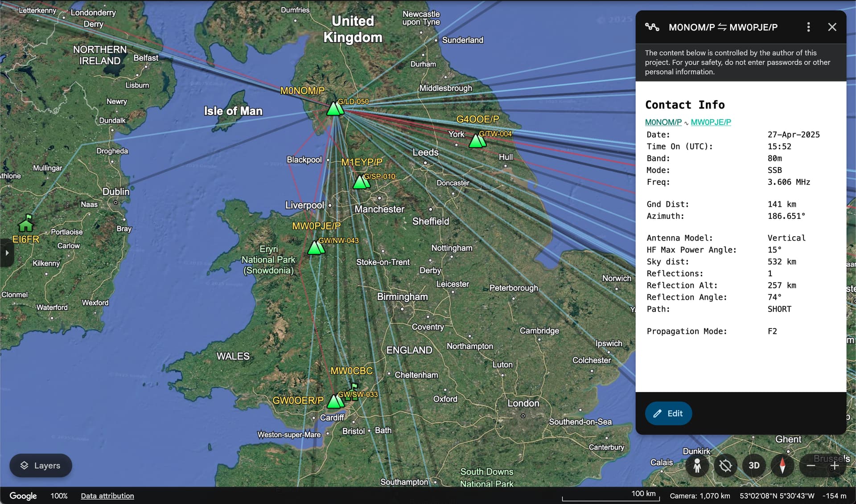The width and height of the screenshot is (856, 504).
Task: Click the EI6FR home station icon
Action: click(26, 223)
